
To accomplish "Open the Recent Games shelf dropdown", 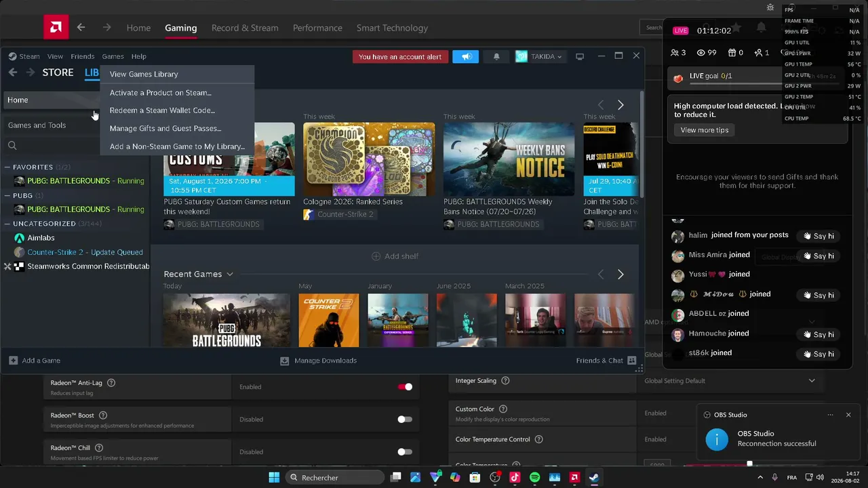I will click(x=230, y=274).
